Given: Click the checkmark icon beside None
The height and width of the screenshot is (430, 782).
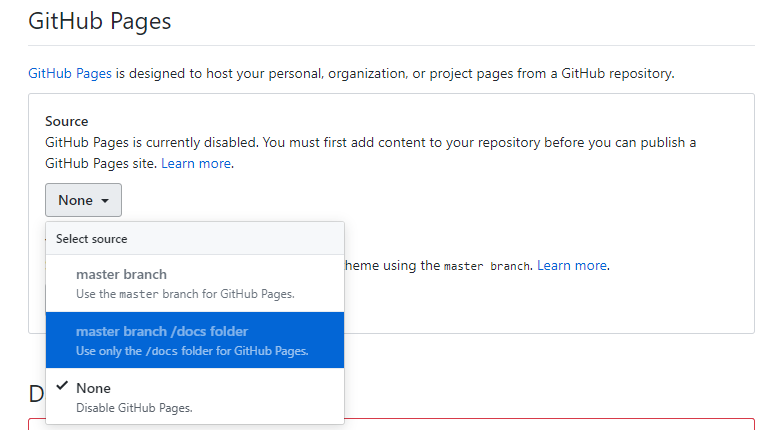Looking at the screenshot, I should [x=62, y=386].
